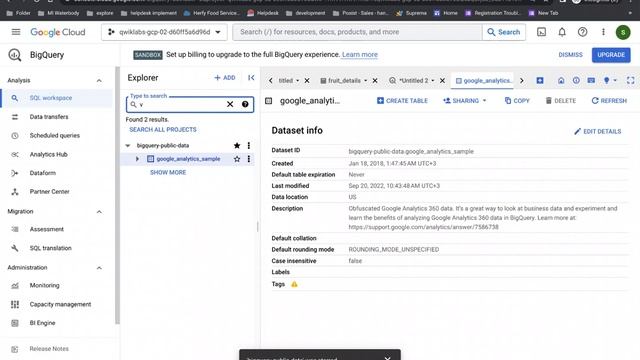
Task: Open the home icon in tab bar
Action: click(x=561, y=81)
